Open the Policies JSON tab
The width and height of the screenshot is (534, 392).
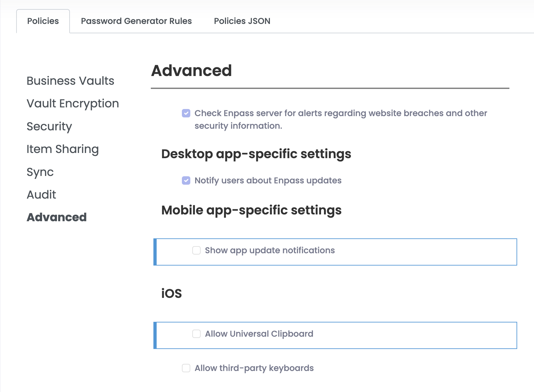(x=242, y=21)
